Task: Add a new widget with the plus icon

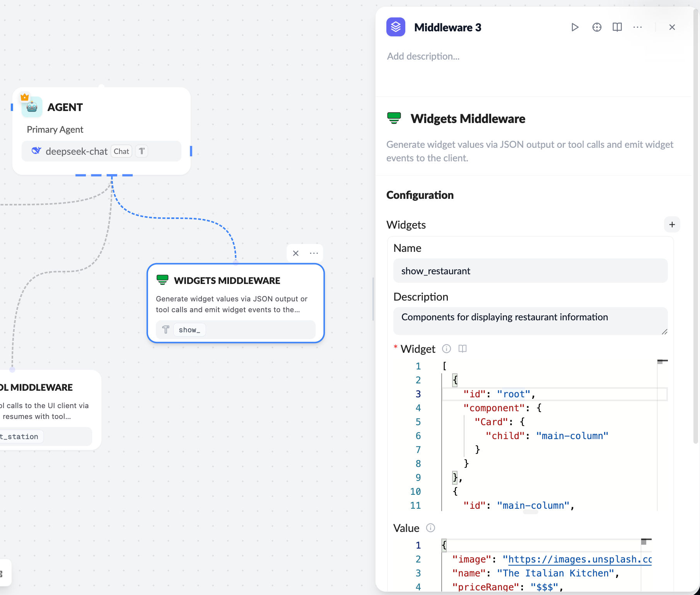Action: coord(672,224)
